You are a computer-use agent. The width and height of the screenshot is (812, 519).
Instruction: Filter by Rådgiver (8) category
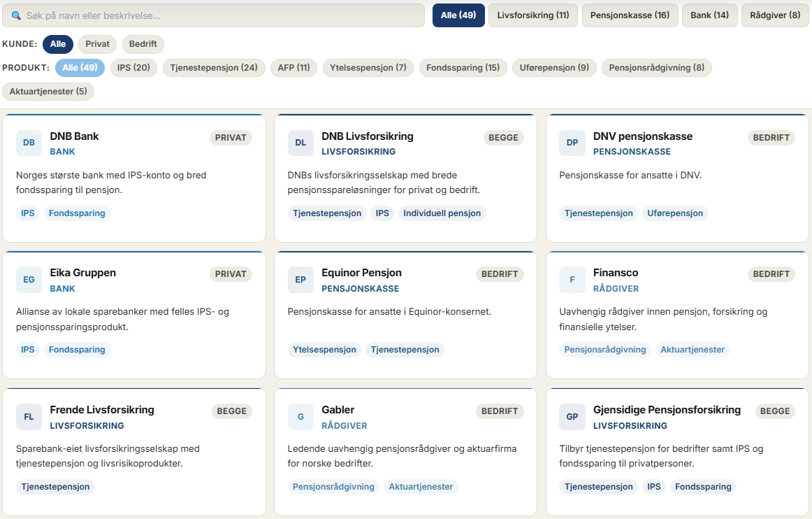click(775, 15)
